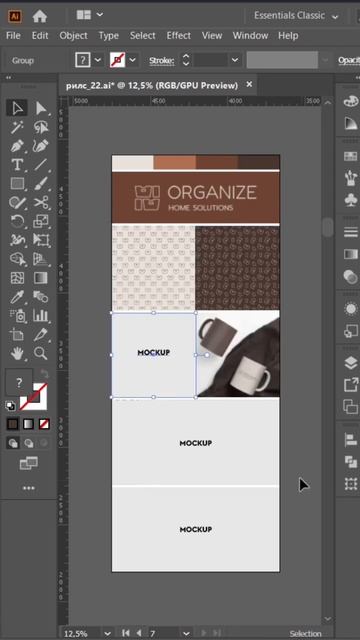Close the рилс_22.ai document tab
This screenshot has width=360, height=640.
249,84
